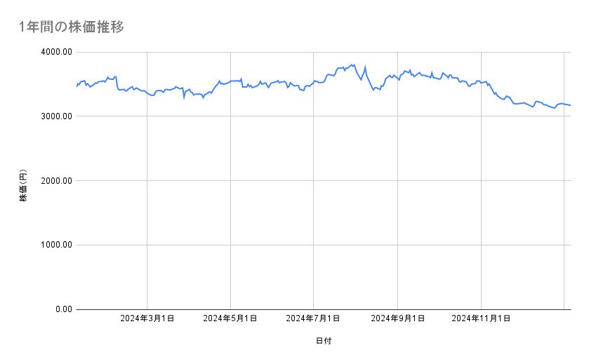The width and height of the screenshot is (589, 364).
Task: Select the 2024年9月1日 date label
Action: (398, 319)
